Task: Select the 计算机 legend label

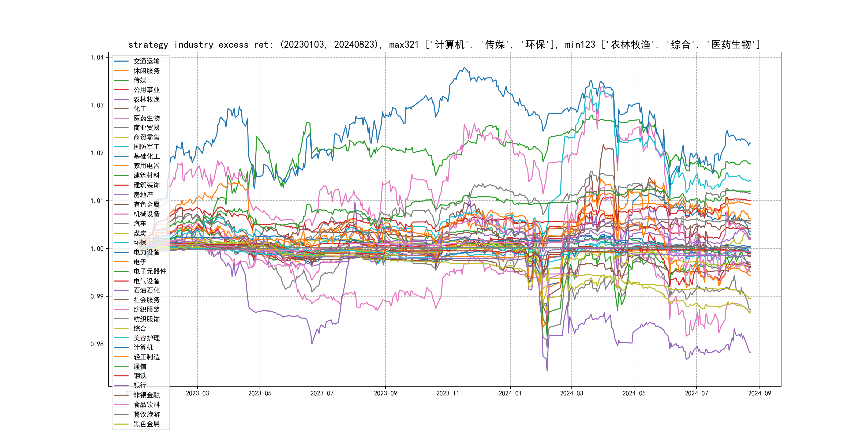Action: pyautogui.click(x=143, y=347)
